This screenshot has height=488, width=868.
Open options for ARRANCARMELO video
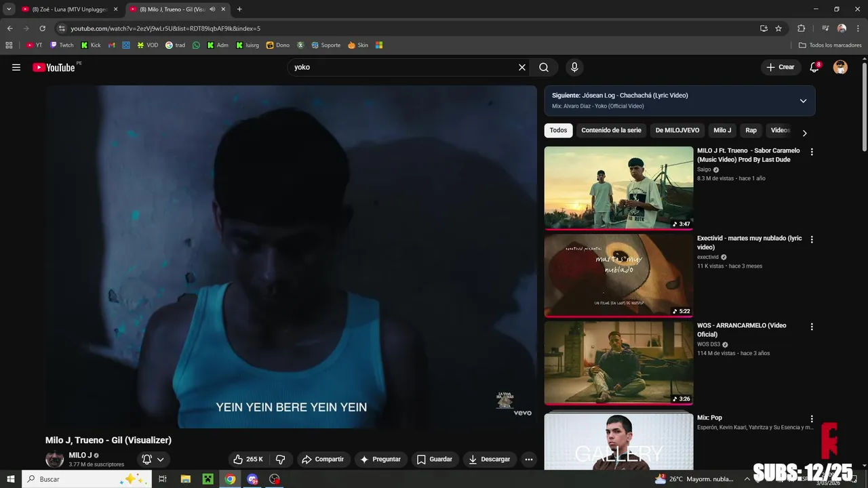[x=812, y=326]
